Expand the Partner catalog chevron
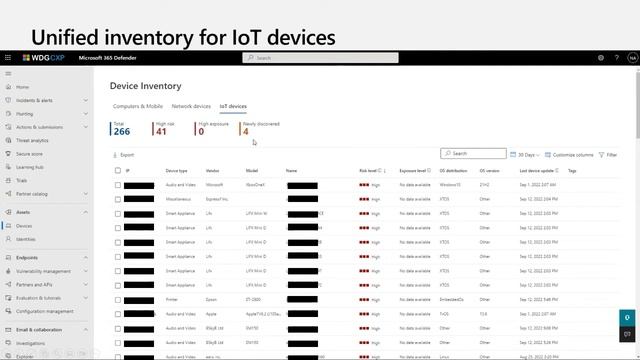 (86, 194)
